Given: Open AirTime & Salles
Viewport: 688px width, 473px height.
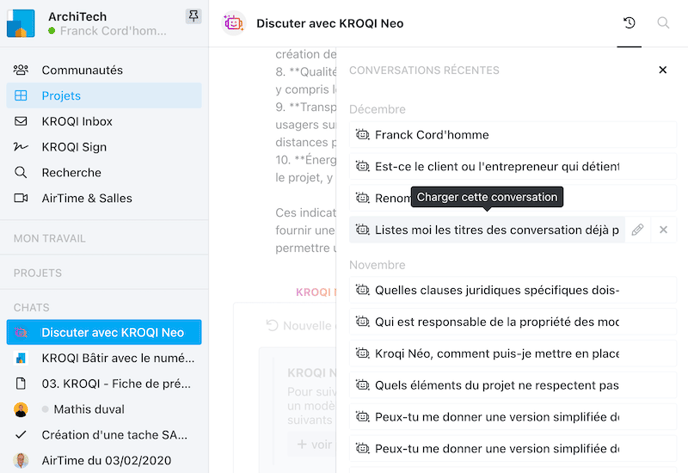Looking at the screenshot, I should [x=104, y=198].
